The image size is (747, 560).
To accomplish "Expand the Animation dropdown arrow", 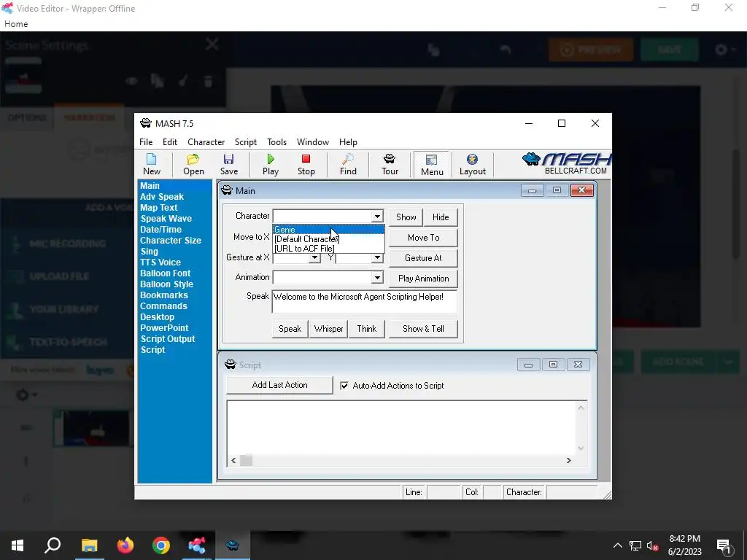I will (377, 277).
